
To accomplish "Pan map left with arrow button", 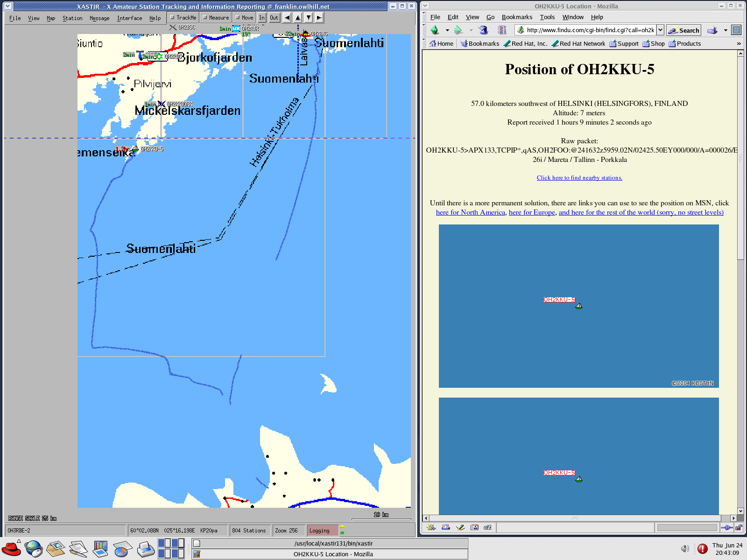I will click(287, 18).
